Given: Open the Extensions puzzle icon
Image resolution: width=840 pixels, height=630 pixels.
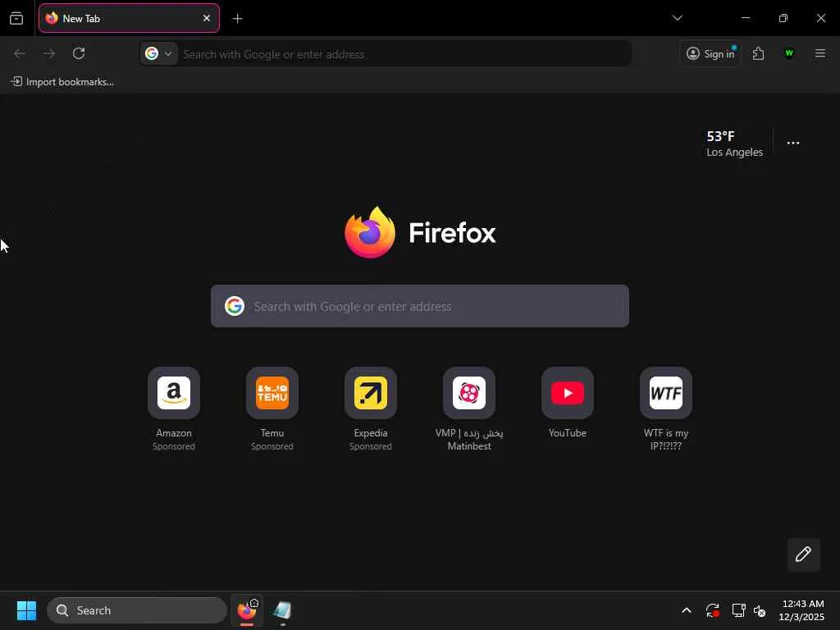Looking at the screenshot, I should [758, 53].
